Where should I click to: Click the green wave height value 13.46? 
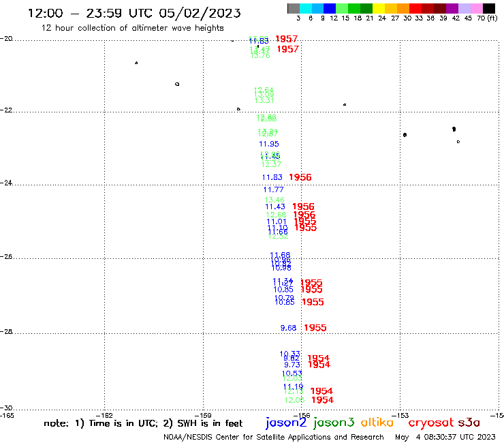tap(274, 200)
